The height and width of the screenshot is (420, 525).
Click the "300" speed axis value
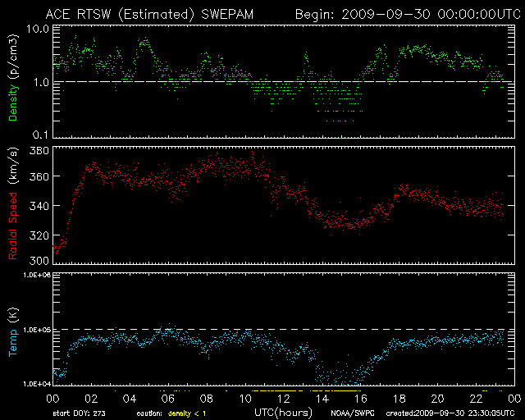pyautogui.click(x=39, y=260)
